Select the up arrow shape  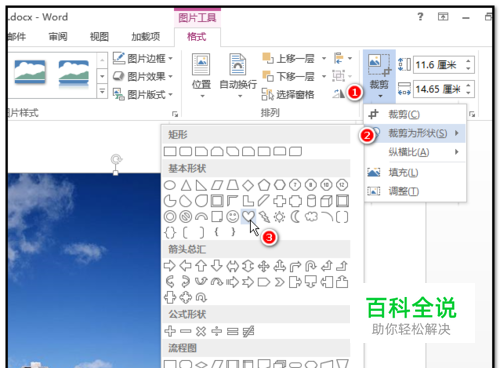coord(201,266)
